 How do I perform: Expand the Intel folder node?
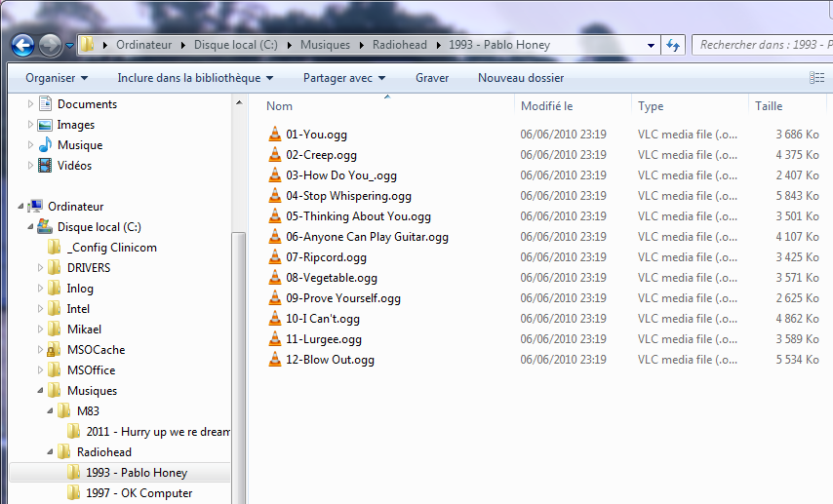(40, 309)
